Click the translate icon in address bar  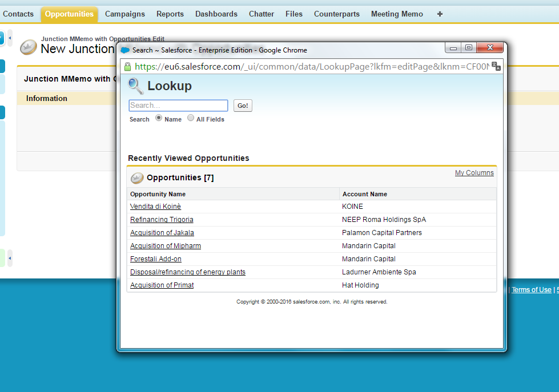[x=496, y=66]
